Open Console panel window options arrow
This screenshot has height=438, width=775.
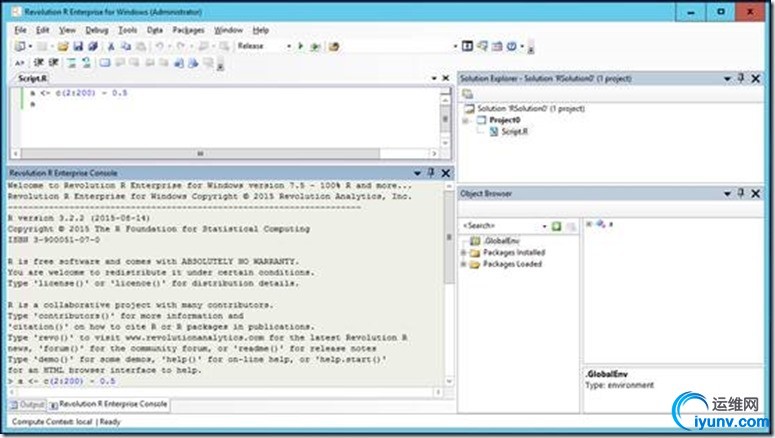coord(417,173)
